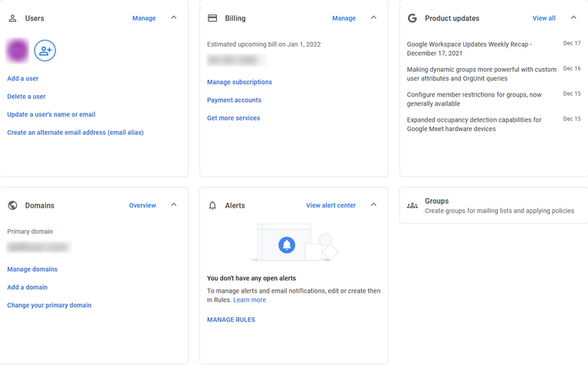Click Create an alternate email address link

[x=75, y=133]
